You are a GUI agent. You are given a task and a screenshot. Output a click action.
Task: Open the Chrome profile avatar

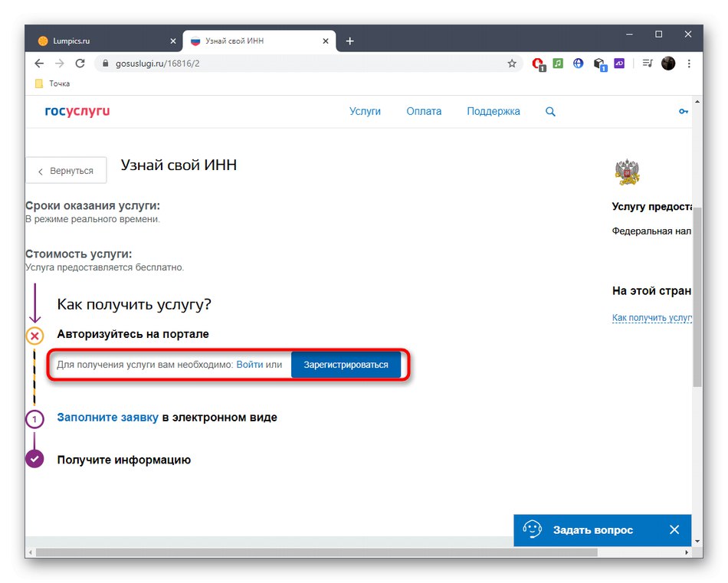[x=668, y=63]
